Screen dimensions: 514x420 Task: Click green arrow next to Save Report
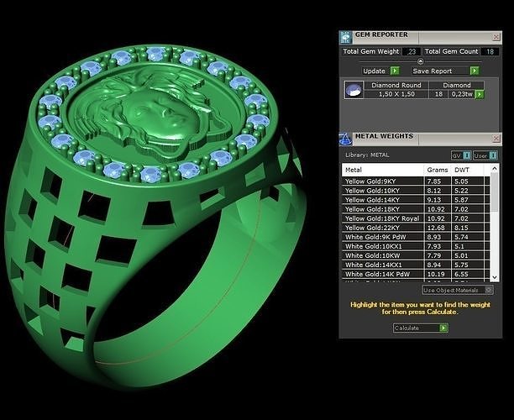475,71
